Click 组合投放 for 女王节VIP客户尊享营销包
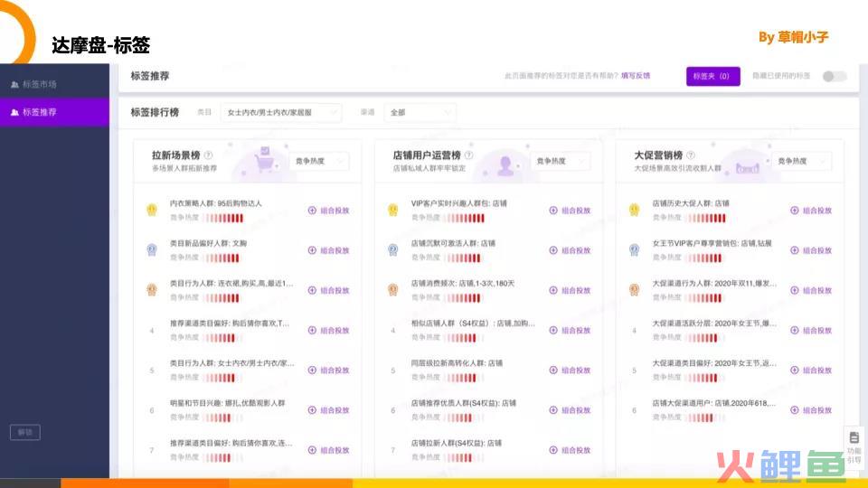 (x=812, y=250)
